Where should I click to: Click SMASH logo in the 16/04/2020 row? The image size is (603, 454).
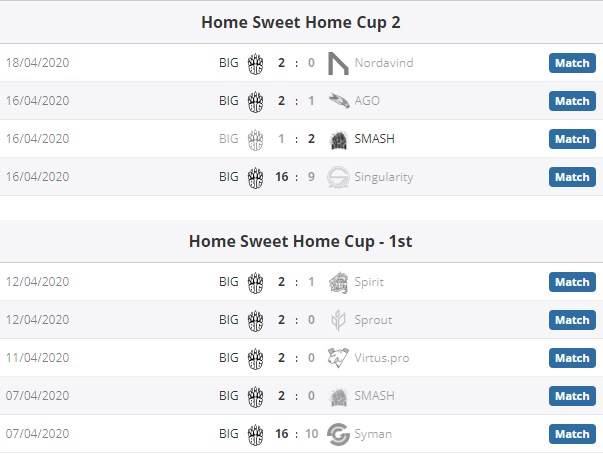pos(338,139)
